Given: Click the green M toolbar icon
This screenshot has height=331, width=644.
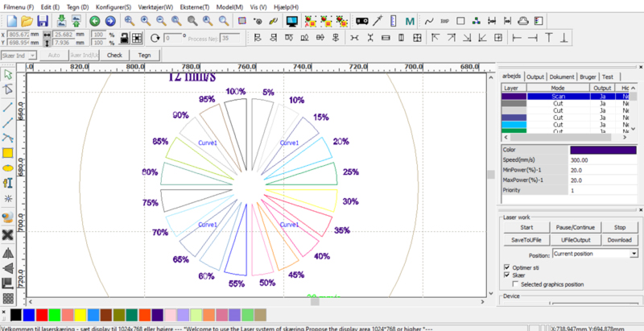Looking at the screenshot, I should click(409, 20).
